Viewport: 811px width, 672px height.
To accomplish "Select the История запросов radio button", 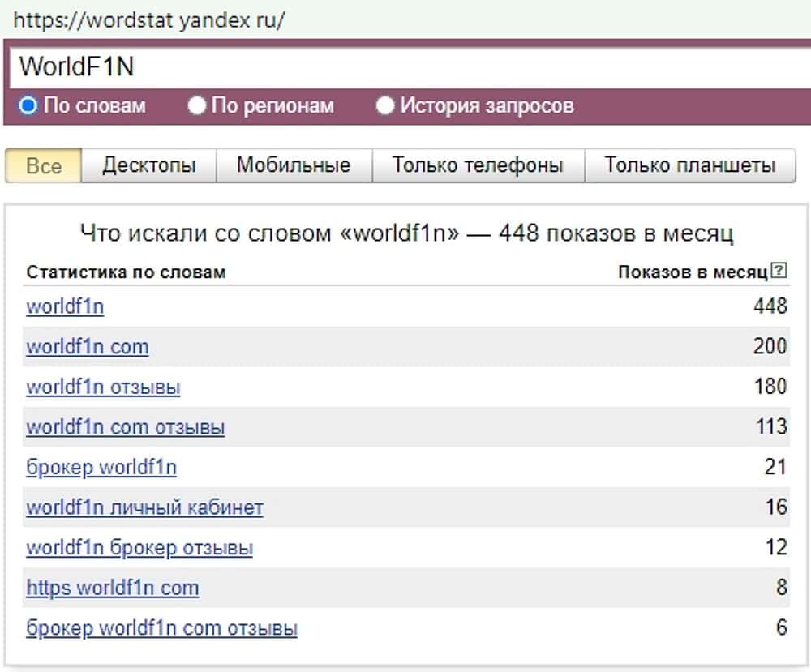I will 384,105.
